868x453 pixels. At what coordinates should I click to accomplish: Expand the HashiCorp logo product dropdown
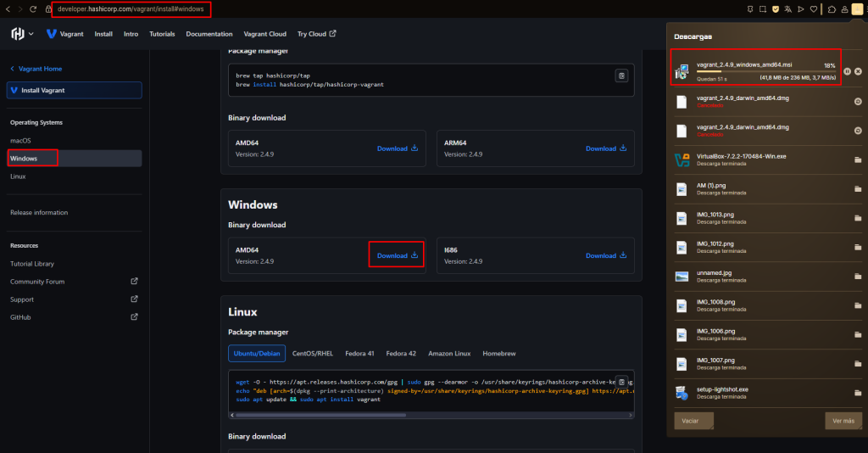point(23,34)
